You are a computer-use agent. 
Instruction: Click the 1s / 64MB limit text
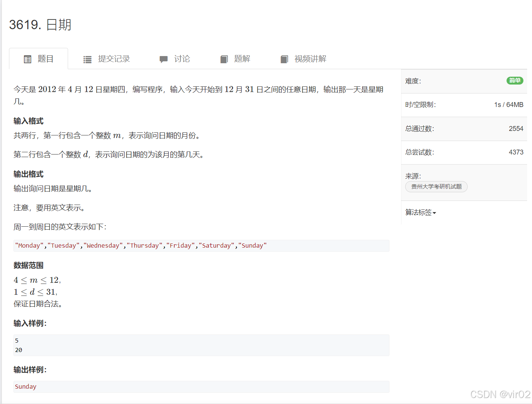click(508, 104)
